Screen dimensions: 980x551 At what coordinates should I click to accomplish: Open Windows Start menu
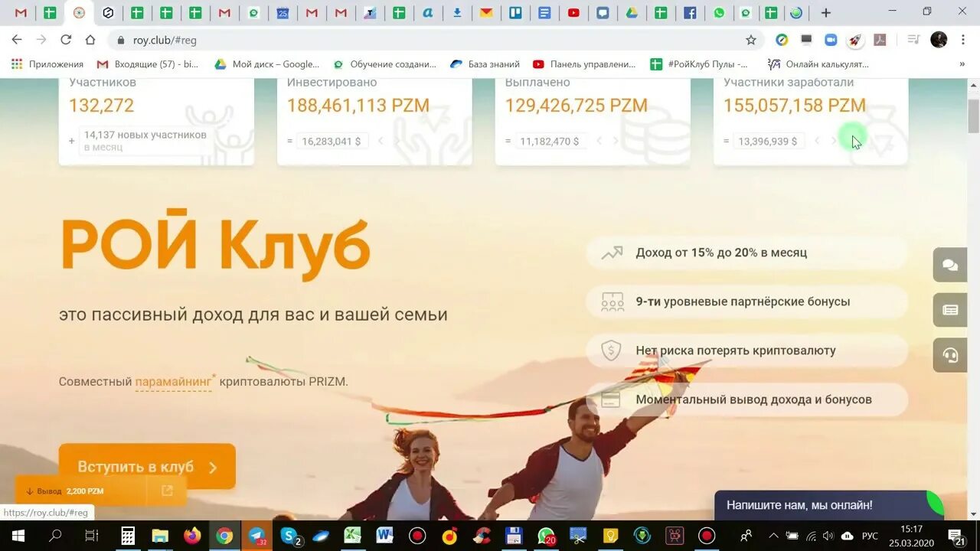[18, 536]
